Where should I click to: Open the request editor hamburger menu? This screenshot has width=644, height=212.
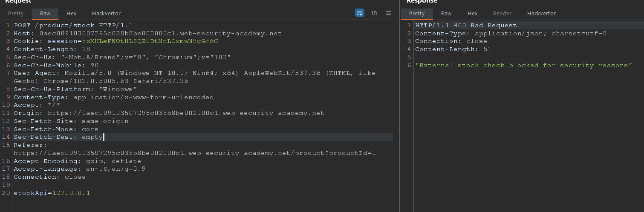tap(388, 13)
